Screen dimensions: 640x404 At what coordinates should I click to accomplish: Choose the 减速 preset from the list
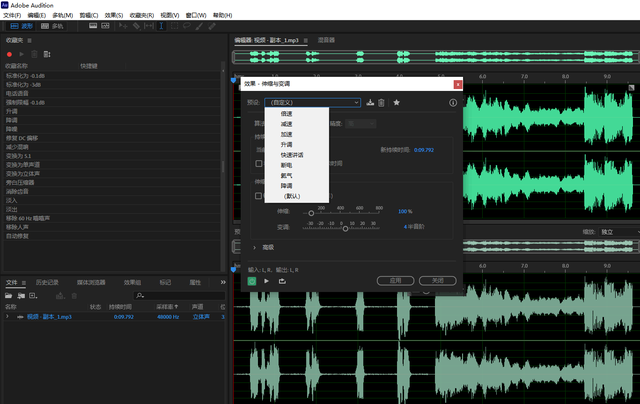297,124
